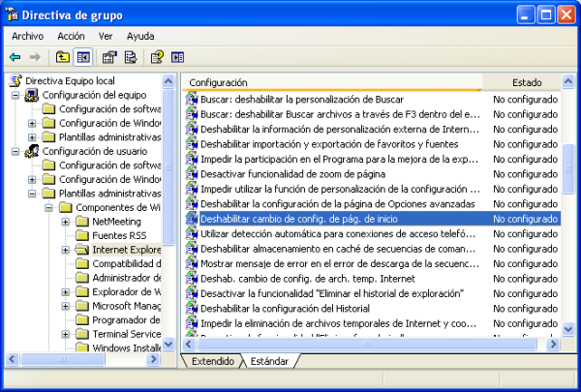Click the Up one level folder icon
Viewport: 581px width, 392px height.
(x=63, y=57)
